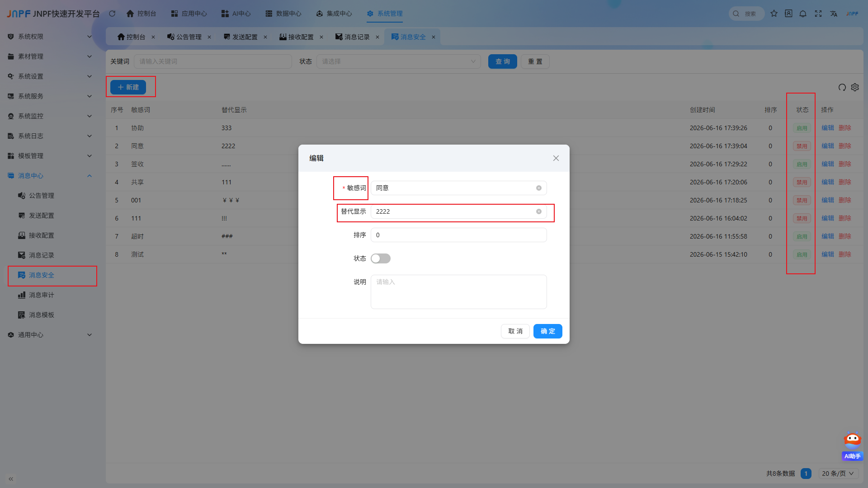Click the 关键词 search input
The width and height of the screenshot is (868, 488).
(x=213, y=61)
